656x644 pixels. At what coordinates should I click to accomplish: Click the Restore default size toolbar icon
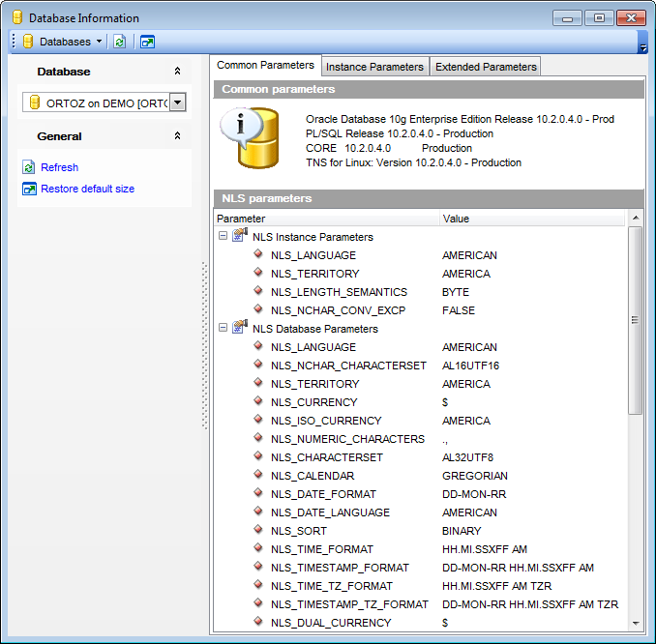tap(147, 42)
